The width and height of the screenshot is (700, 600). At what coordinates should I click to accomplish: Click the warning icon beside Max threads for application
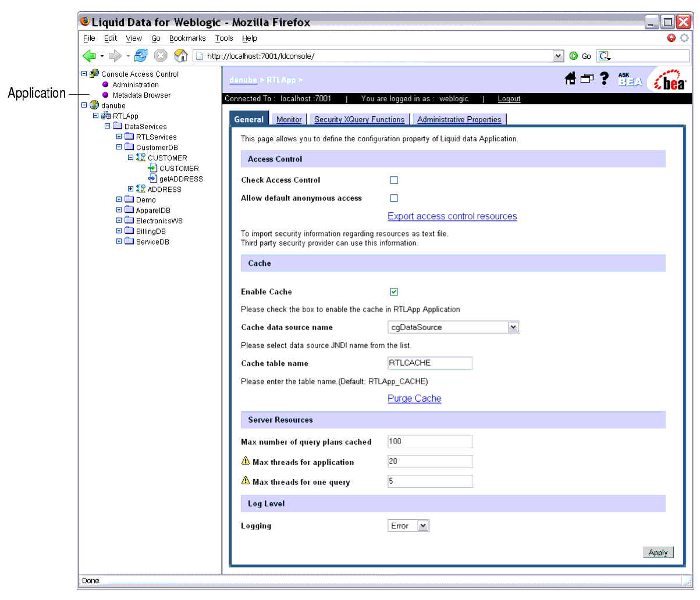246,461
